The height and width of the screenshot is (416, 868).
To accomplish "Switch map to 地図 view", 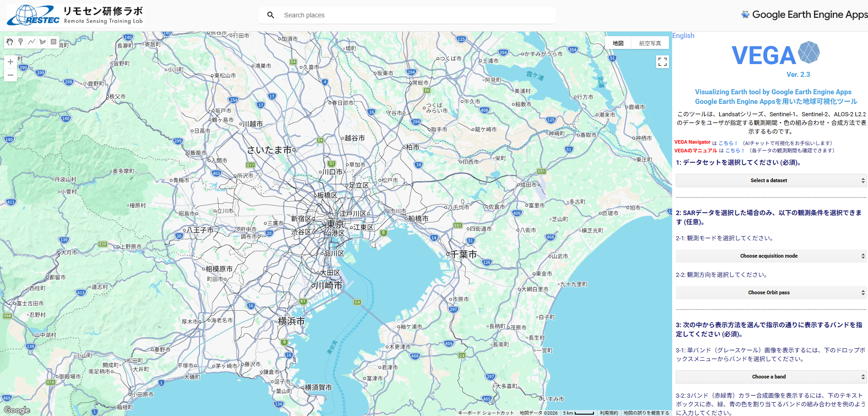I will (618, 43).
